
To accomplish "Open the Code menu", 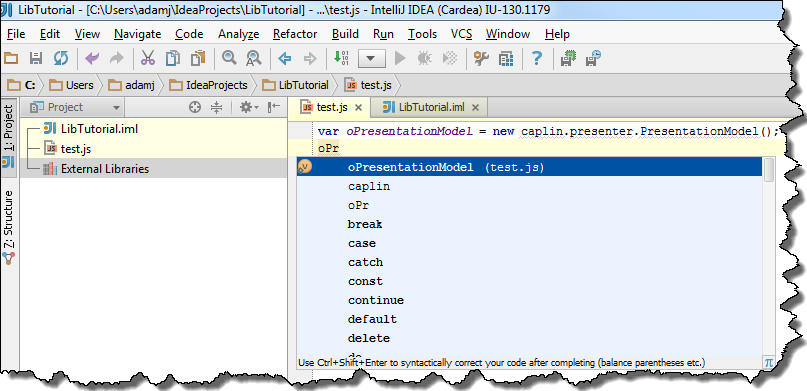I will 189,34.
